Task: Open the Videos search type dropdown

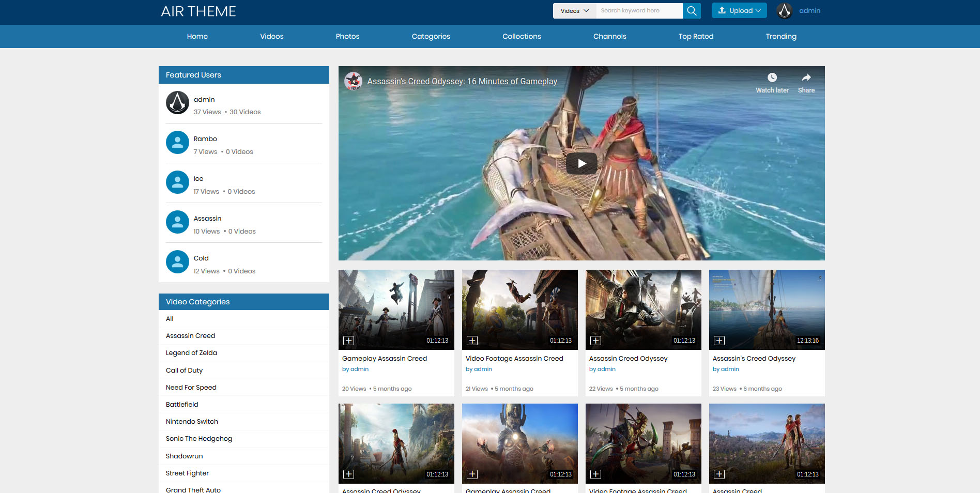Action: click(x=575, y=11)
